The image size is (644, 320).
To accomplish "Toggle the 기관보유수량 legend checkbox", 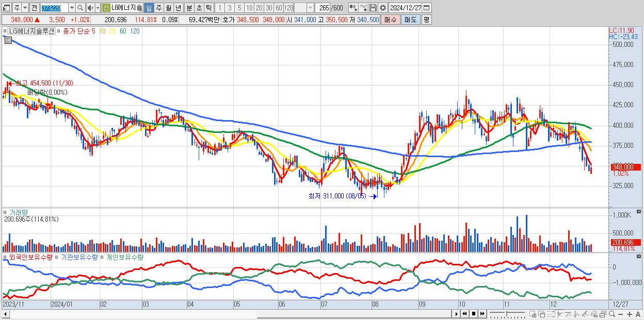I will click(x=57, y=257).
